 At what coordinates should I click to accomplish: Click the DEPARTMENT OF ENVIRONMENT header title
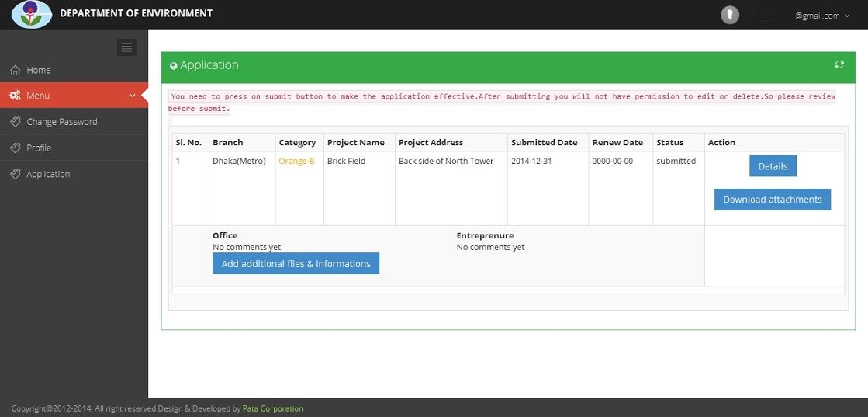pyautogui.click(x=137, y=13)
